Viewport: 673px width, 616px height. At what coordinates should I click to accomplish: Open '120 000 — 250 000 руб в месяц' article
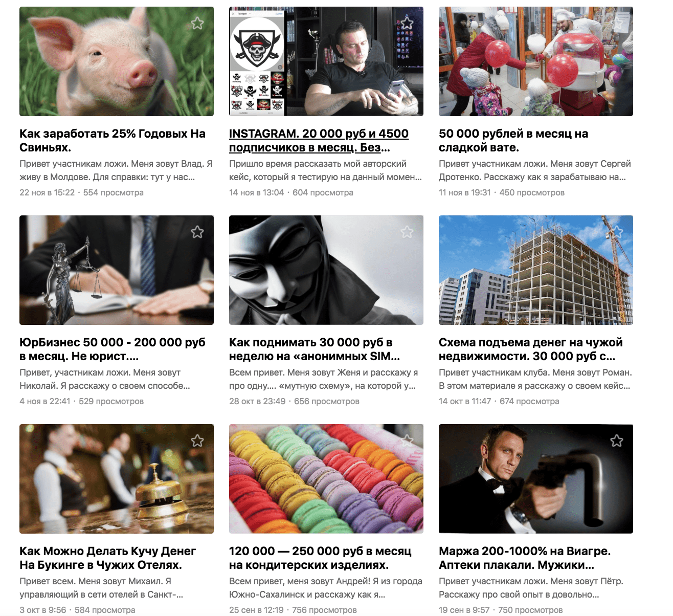[320, 558]
